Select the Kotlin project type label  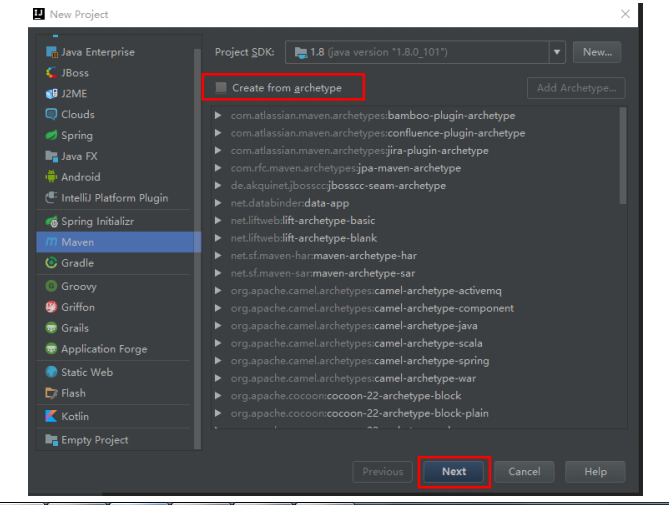click(x=75, y=416)
